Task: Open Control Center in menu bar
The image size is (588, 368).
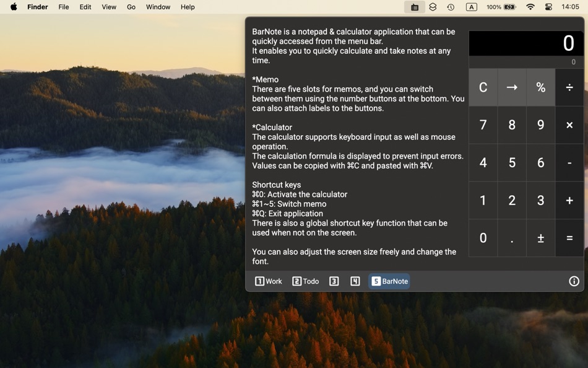Action: coord(548,7)
